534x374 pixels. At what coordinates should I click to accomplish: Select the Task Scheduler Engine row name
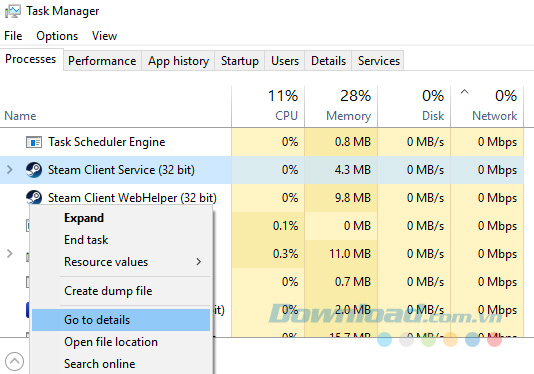point(107,142)
